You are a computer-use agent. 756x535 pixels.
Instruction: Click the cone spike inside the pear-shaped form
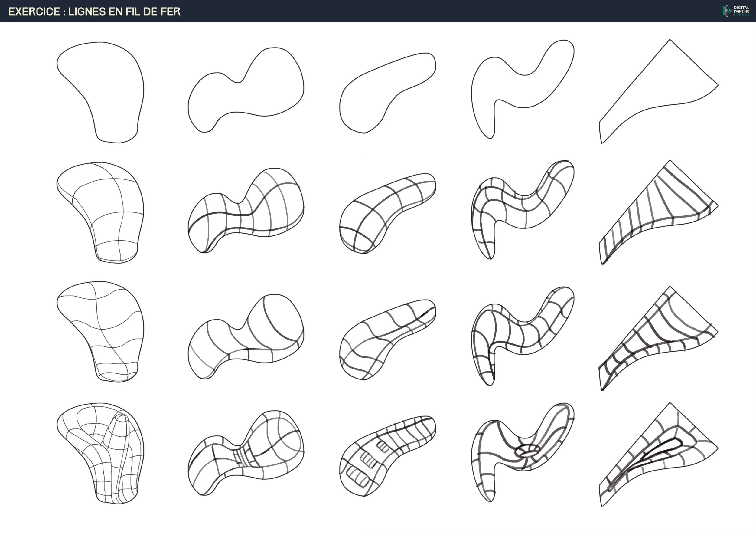(121, 428)
